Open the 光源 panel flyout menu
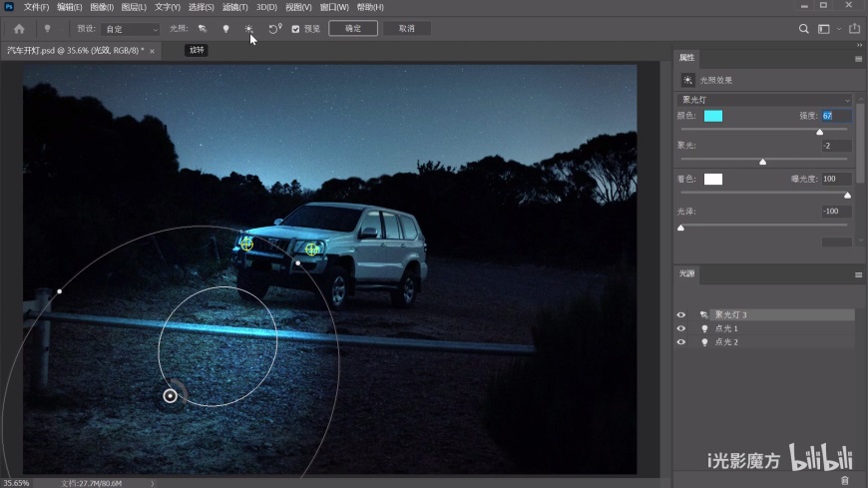 (859, 274)
